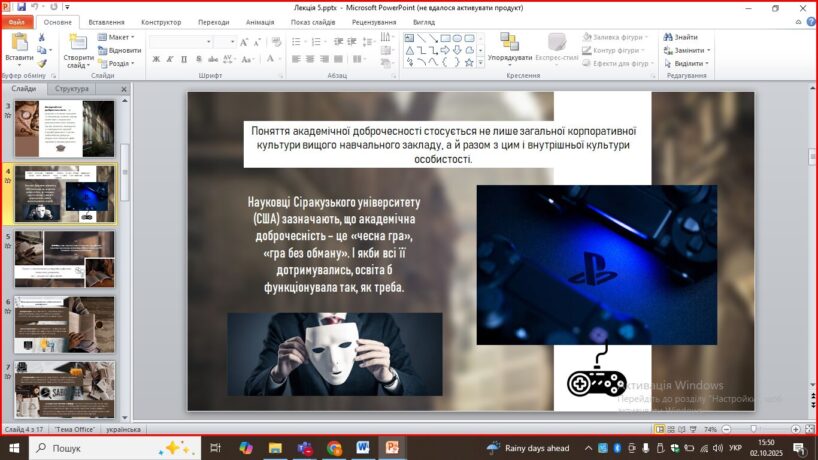Select slide 6 thumbnail in panel
Screen dimensions: 818x460
(64, 324)
